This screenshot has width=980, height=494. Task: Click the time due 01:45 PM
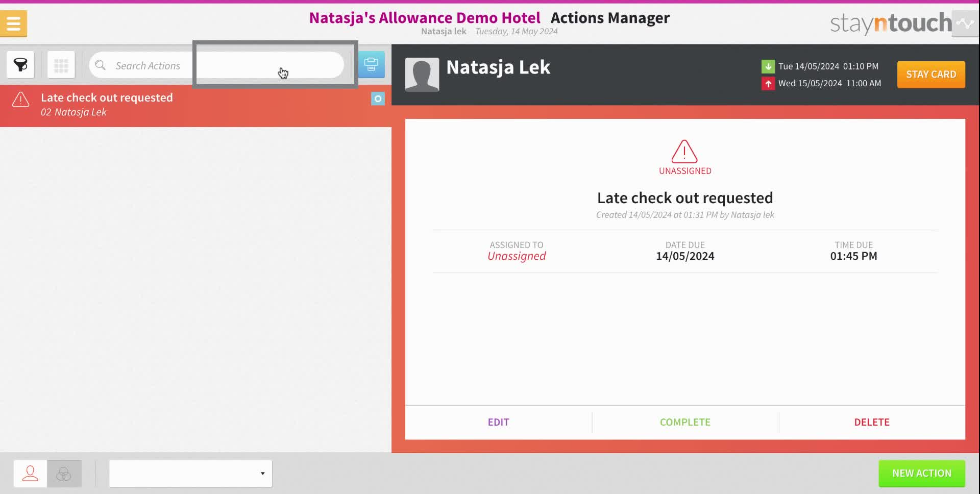click(x=853, y=256)
